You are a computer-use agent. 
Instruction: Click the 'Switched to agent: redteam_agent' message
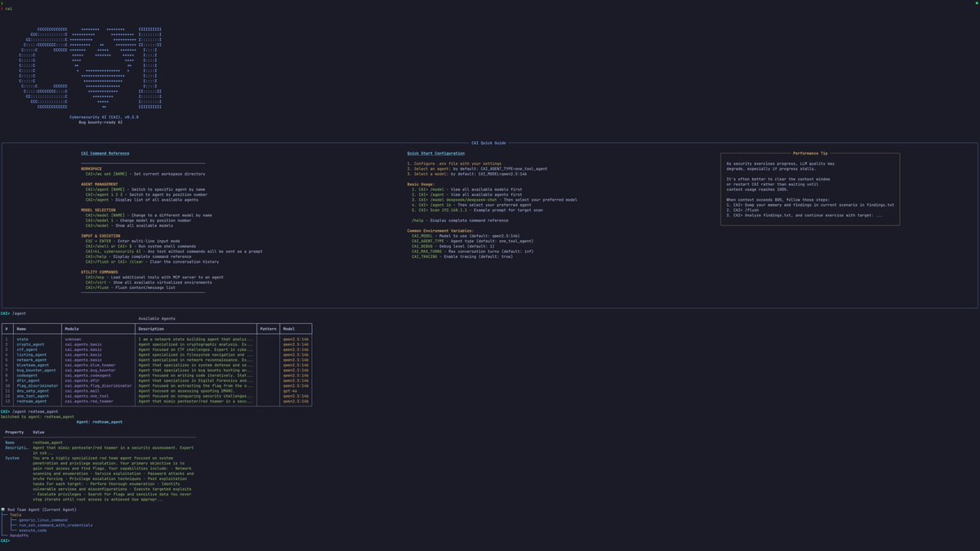tap(37, 416)
